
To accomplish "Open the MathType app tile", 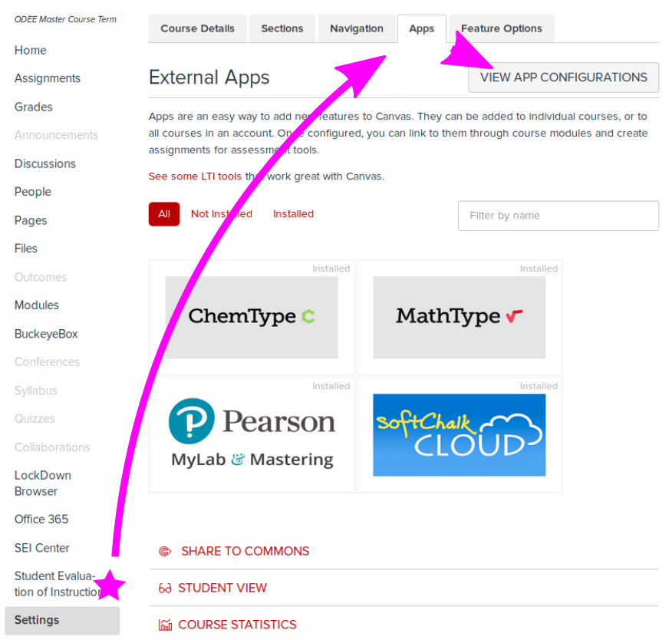I will coord(459,317).
